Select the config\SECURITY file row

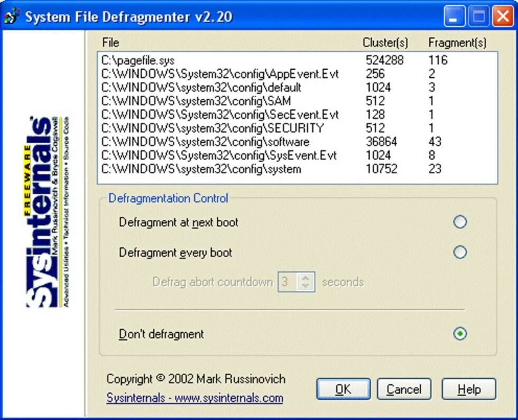(x=297, y=128)
